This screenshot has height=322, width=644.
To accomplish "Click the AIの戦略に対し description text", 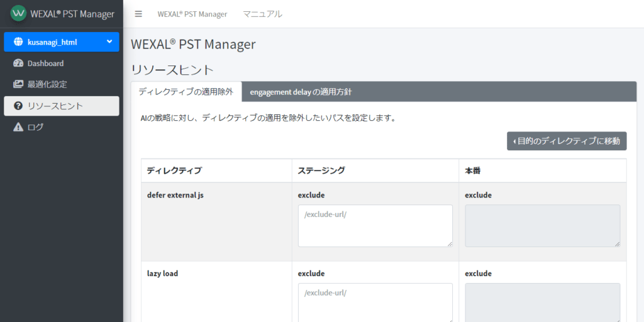I will [x=268, y=119].
